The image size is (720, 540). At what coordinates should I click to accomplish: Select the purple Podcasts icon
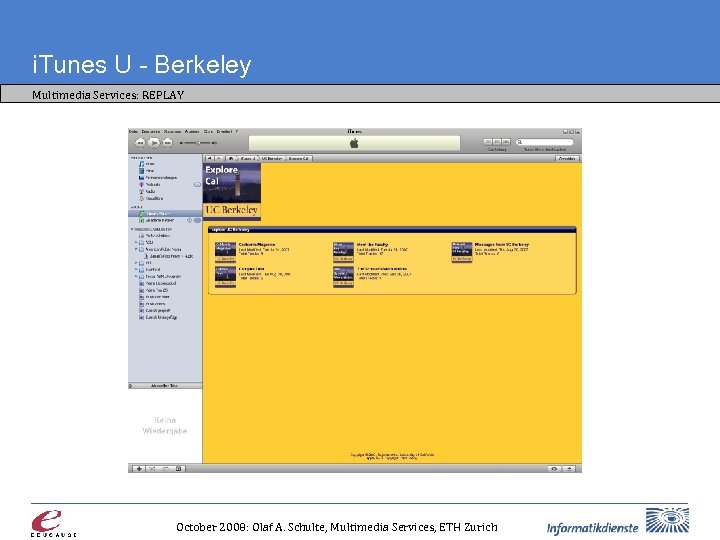[x=141, y=185]
